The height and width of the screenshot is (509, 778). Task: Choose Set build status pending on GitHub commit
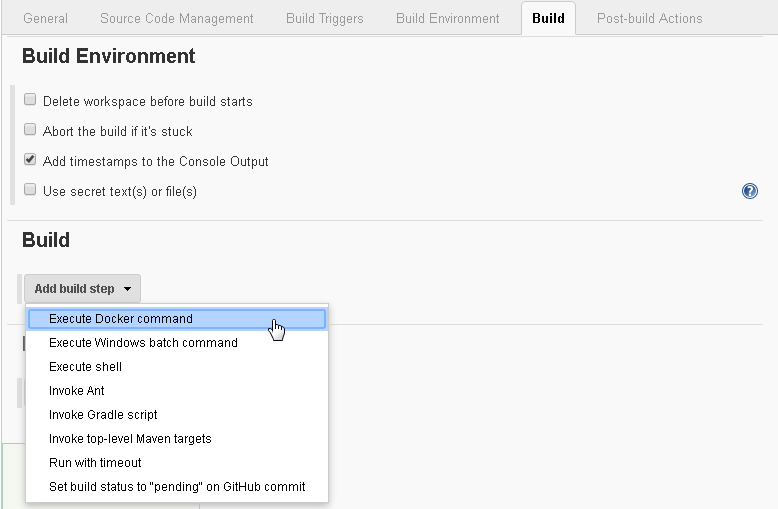[177, 487]
